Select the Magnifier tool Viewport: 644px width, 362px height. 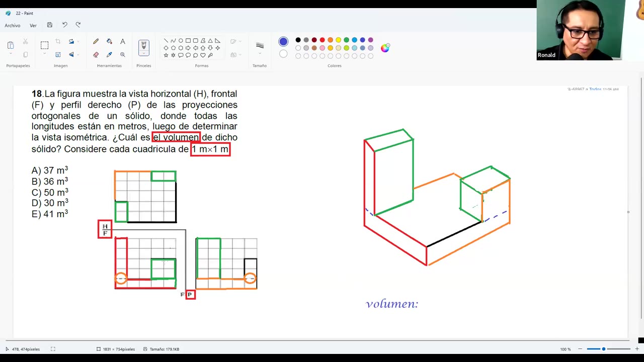click(x=122, y=54)
